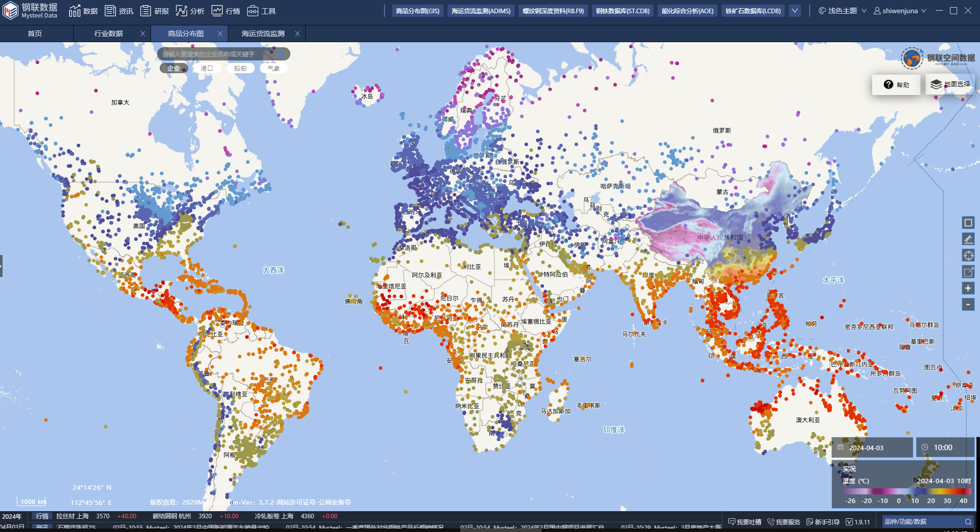This screenshot has width=980, height=532.
Task: Open 商品分布图(GIS) shortcut
Action: click(x=418, y=11)
